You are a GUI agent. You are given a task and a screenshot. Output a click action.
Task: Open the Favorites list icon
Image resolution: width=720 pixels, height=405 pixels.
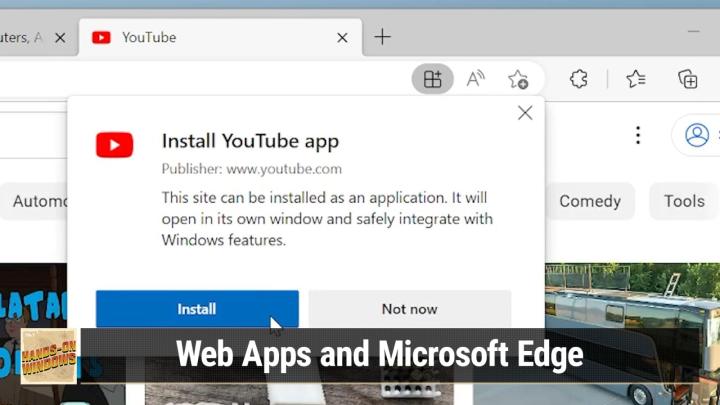click(x=636, y=79)
